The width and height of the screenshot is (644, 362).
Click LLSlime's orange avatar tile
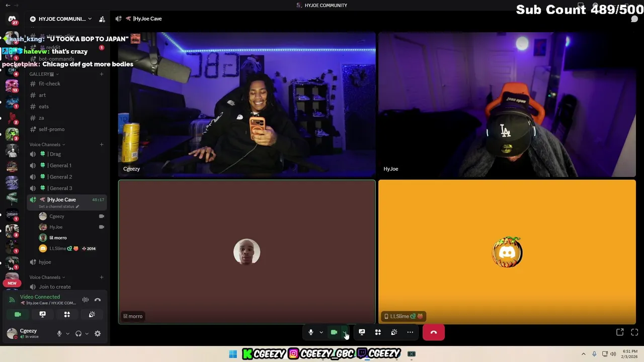coord(507,252)
